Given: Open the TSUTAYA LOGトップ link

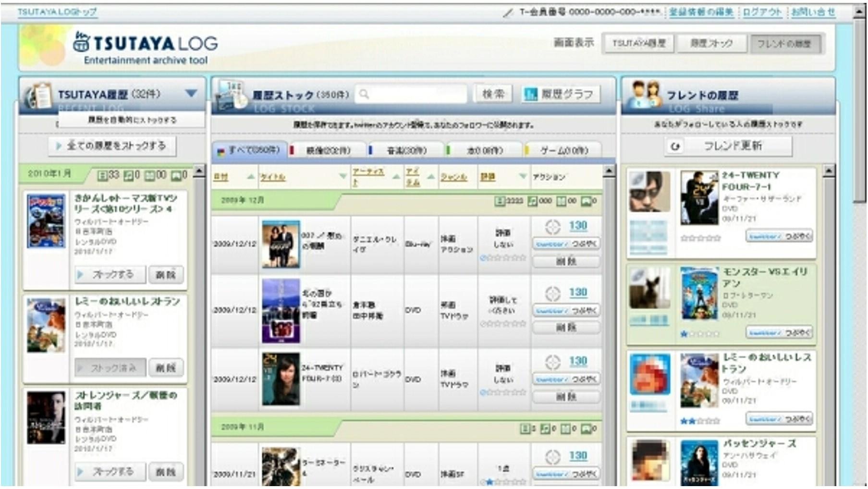Looking at the screenshot, I should point(57,12).
